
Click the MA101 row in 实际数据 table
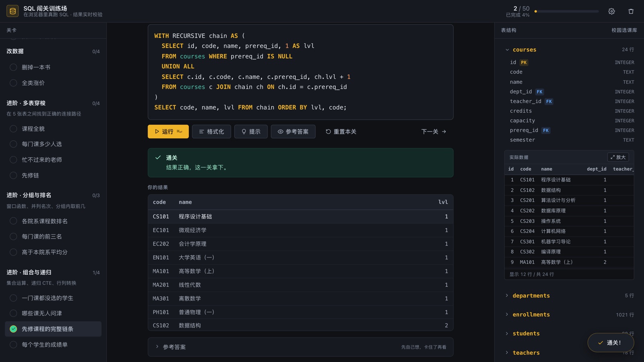coord(569,262)
